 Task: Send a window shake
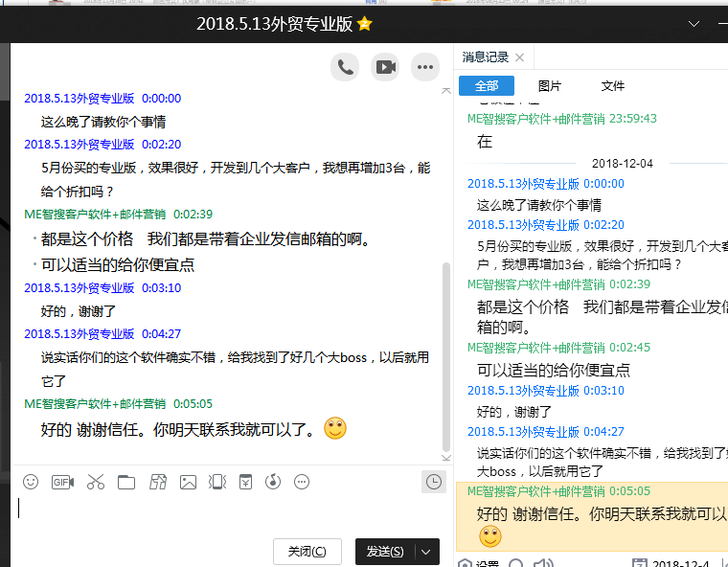coord(216,482)
